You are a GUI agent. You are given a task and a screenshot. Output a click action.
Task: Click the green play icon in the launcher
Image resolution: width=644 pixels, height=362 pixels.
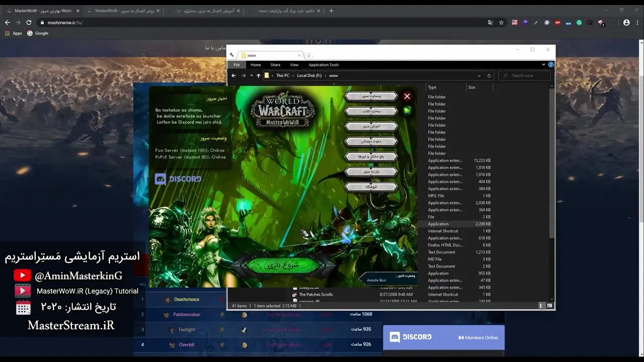pyautogui.click(x=407, y=111)
